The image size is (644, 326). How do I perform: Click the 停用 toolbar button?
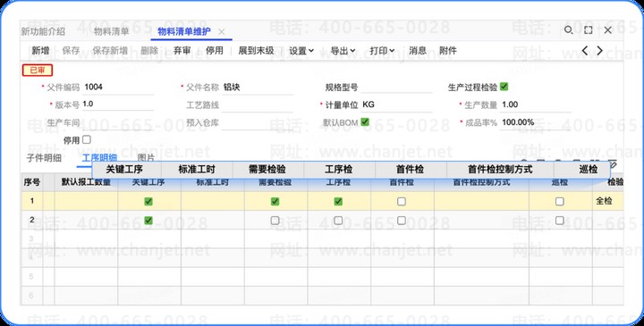(x=215, y=51)
